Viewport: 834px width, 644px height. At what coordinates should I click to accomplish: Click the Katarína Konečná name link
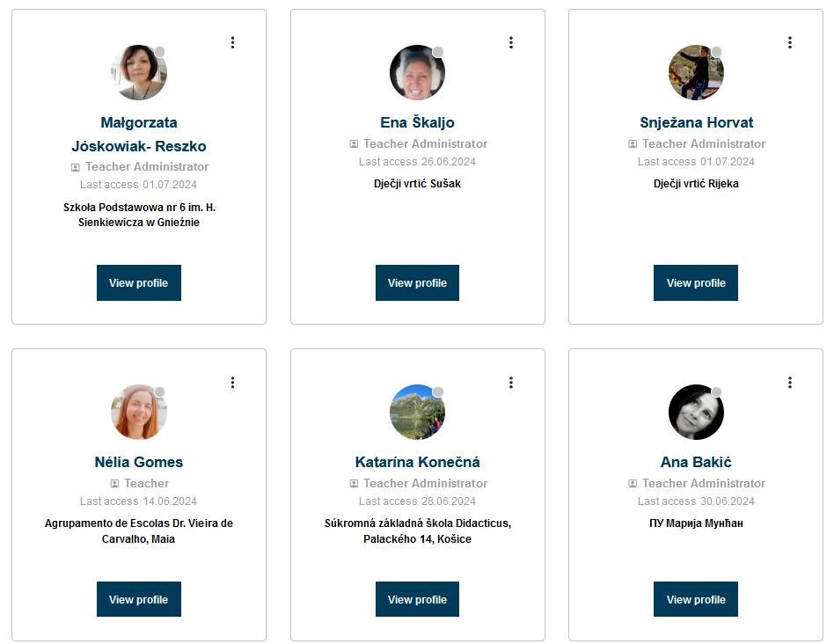pyautogui.click(x=417, y=462)
